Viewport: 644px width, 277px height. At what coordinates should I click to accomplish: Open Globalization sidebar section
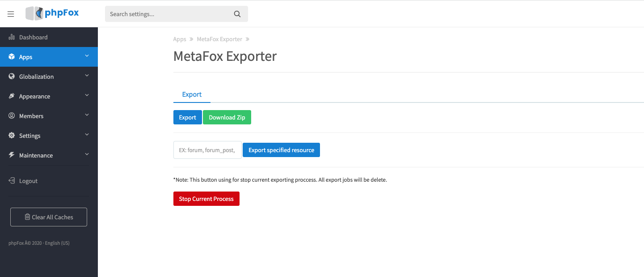pyautogui.click(x=49, y=77)
